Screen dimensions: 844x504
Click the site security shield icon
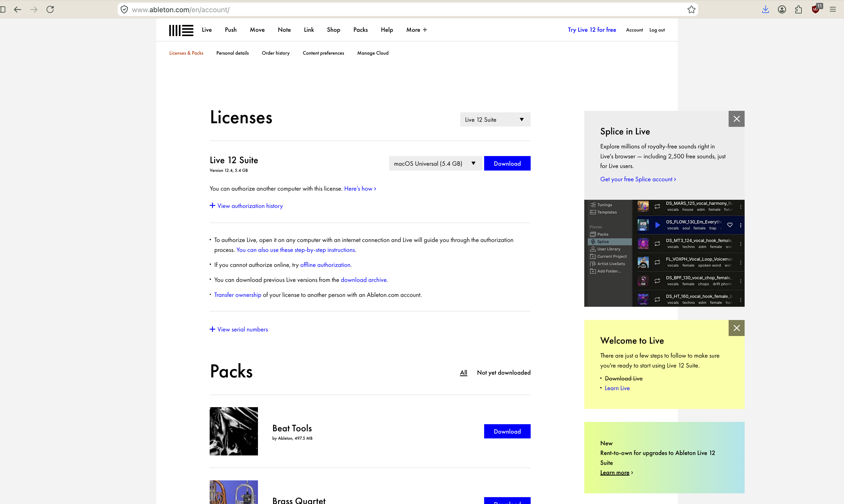coord(125,9)
